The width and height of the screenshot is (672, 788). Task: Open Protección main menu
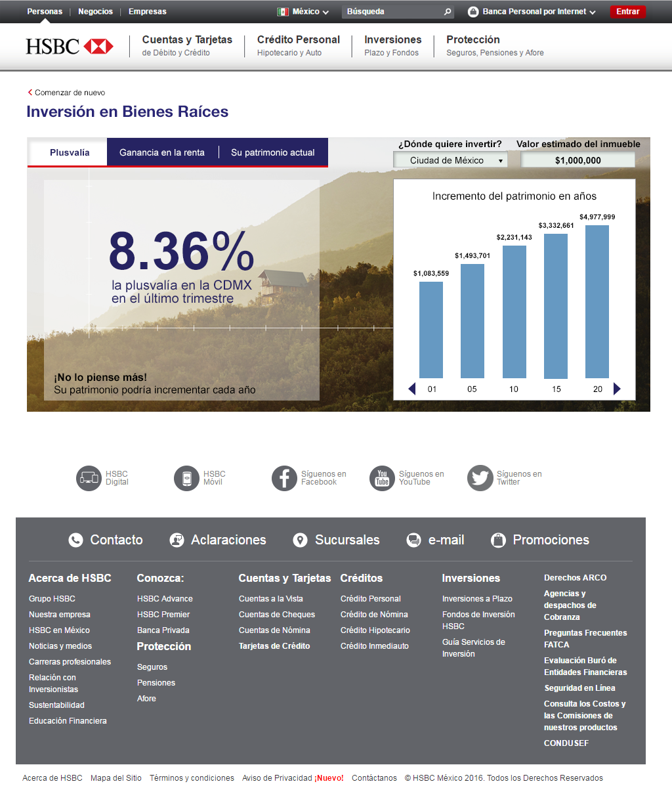coord(495,45)
